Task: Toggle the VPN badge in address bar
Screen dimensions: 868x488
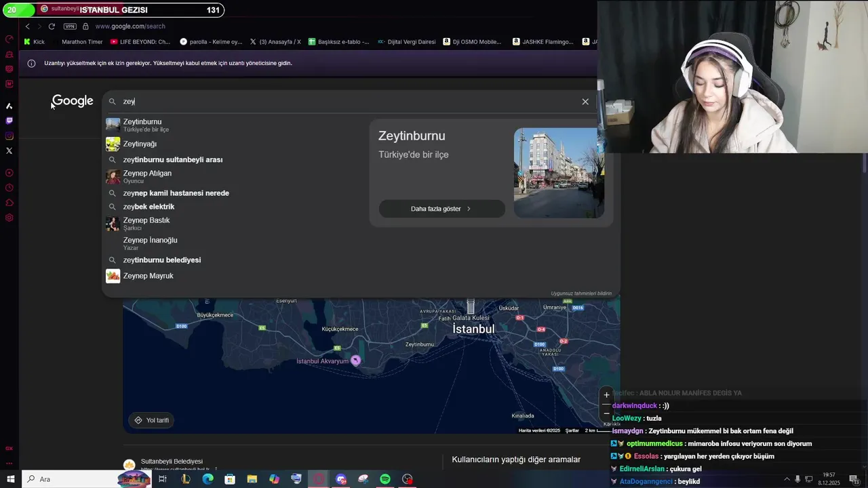Action: point(70,26)
